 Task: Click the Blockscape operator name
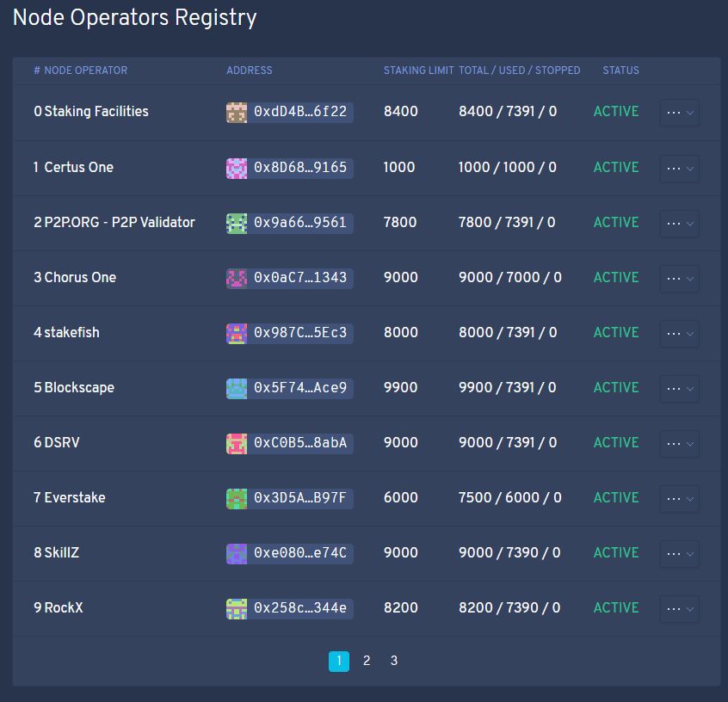(x=79, y=388)
